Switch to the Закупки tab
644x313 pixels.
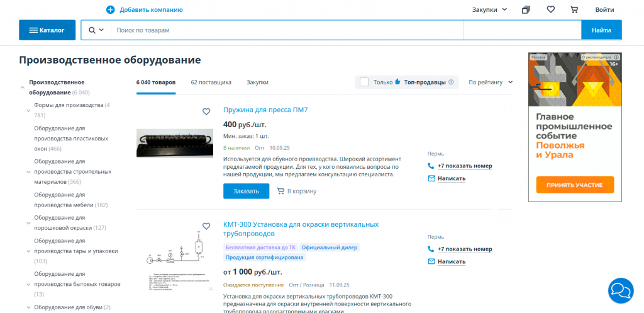click(257, 83)
